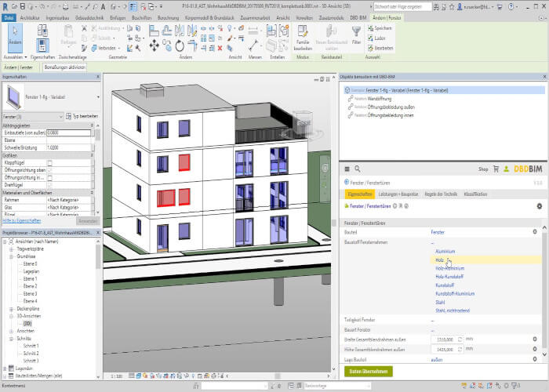
Task: Open the Fenster type selector dropdown
Action: (98, 97)
